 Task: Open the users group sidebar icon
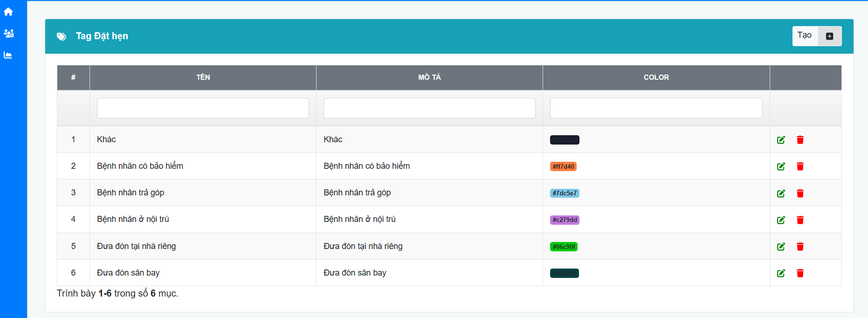click(x=8, y=34)
